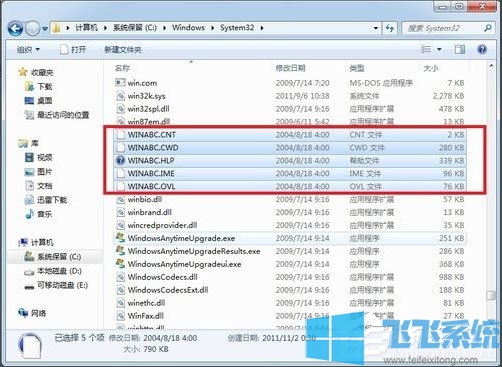Select 收藏夹 in the navigation pane
Viewport: 502px width, 367px height.
(42, 72)
